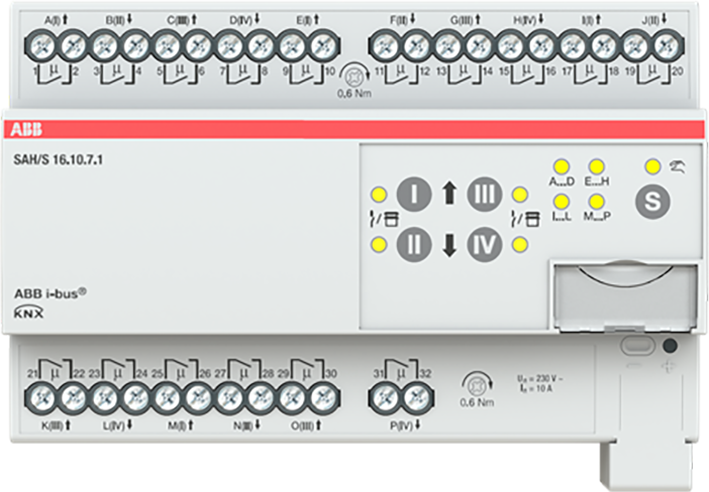Screen dimensions: 709x492
Task: Click terminal screw number 11
Action: tap(385, 46)
